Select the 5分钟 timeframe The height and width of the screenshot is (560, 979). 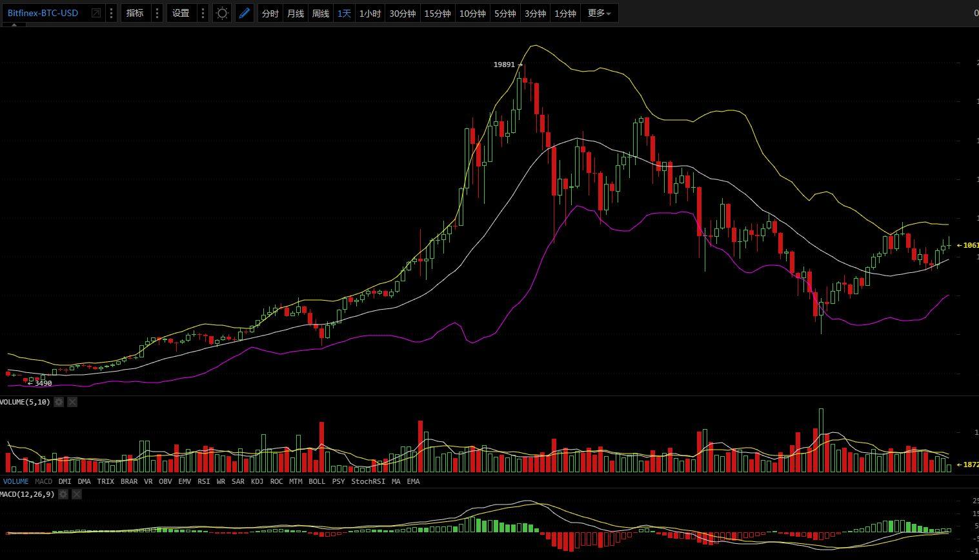point(505,14)
